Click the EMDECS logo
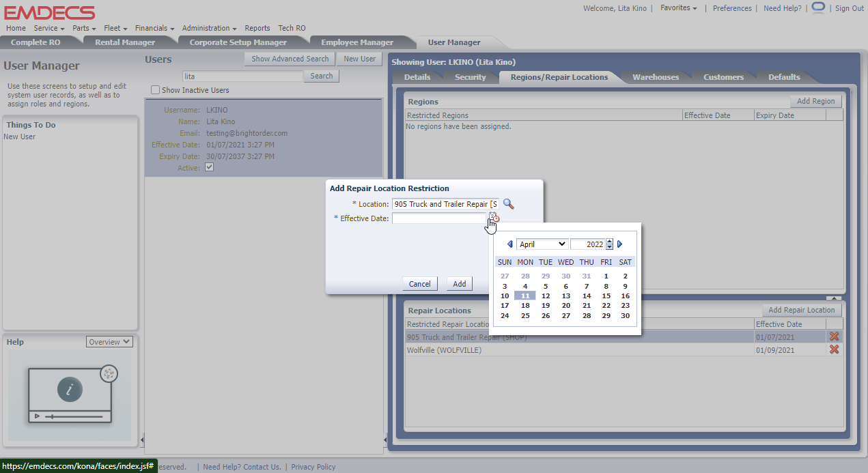Image resolution: width=868 pixels, height=473 pixels. click(50, 12)
